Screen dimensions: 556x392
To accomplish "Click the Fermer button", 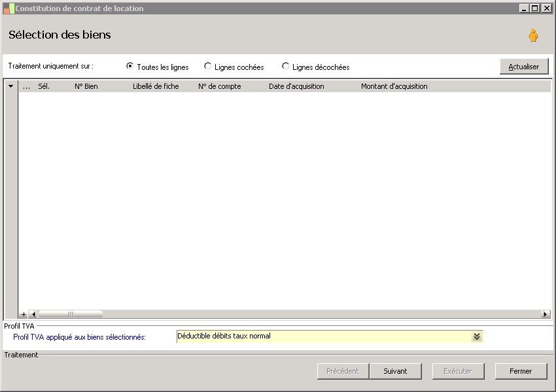I will (521, 371).
